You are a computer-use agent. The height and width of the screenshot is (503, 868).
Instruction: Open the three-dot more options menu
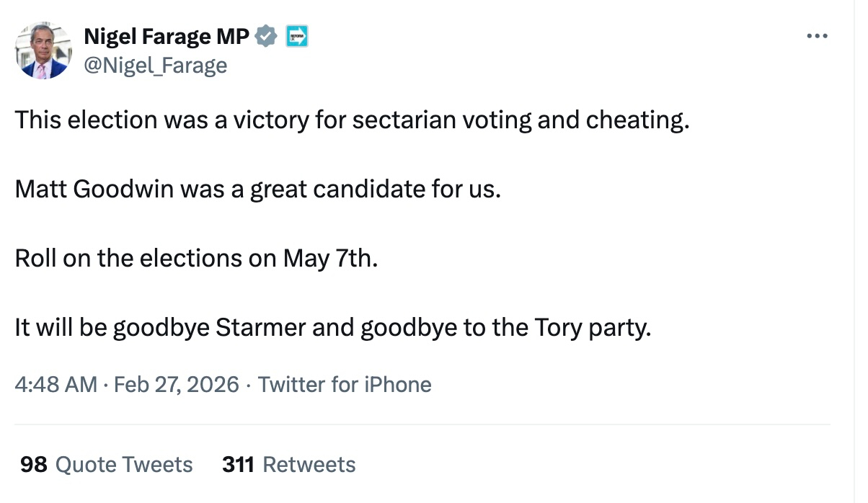[817, 36]
